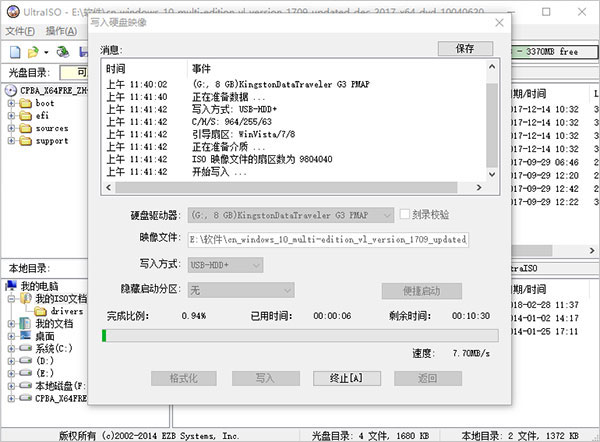
Task: Open the 写入方式 USB-HDD+ combo box
Action: [x=225, y=265]
